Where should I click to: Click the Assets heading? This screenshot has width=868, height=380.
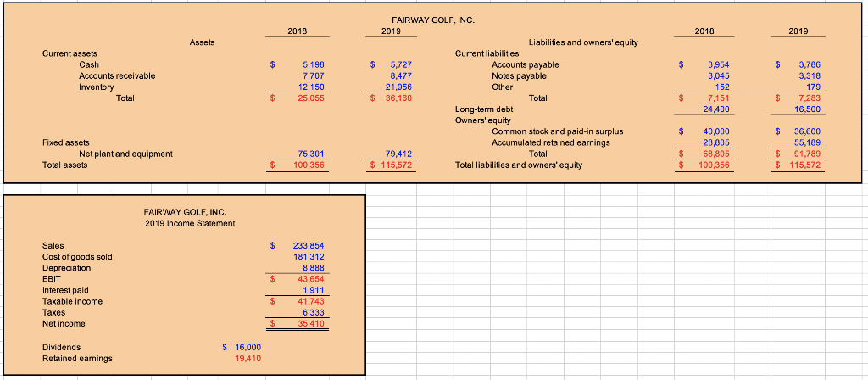pos(202,42)
